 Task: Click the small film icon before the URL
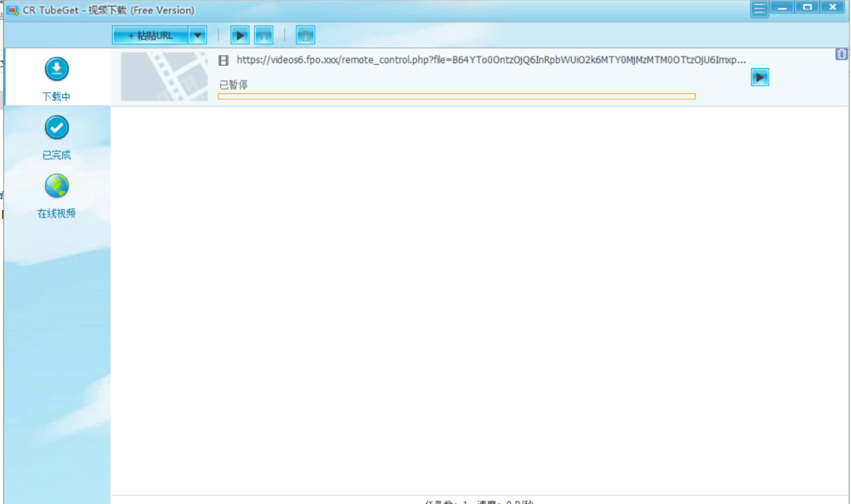[x=224, y=61]
